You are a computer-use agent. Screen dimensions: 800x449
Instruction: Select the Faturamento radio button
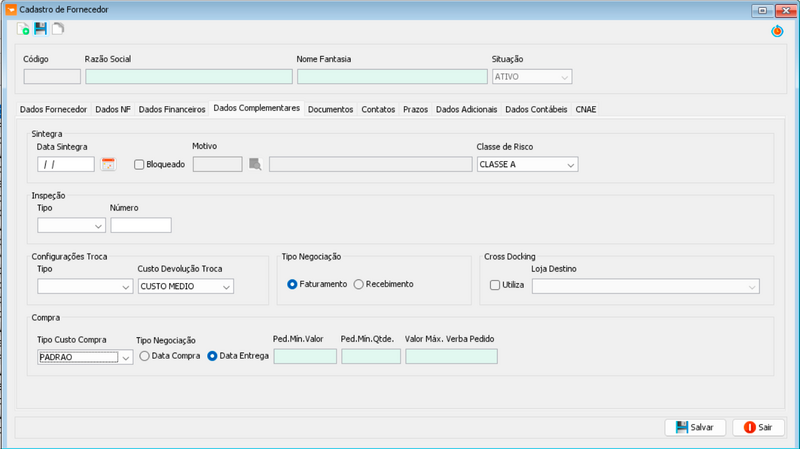[x=292, y=284]
